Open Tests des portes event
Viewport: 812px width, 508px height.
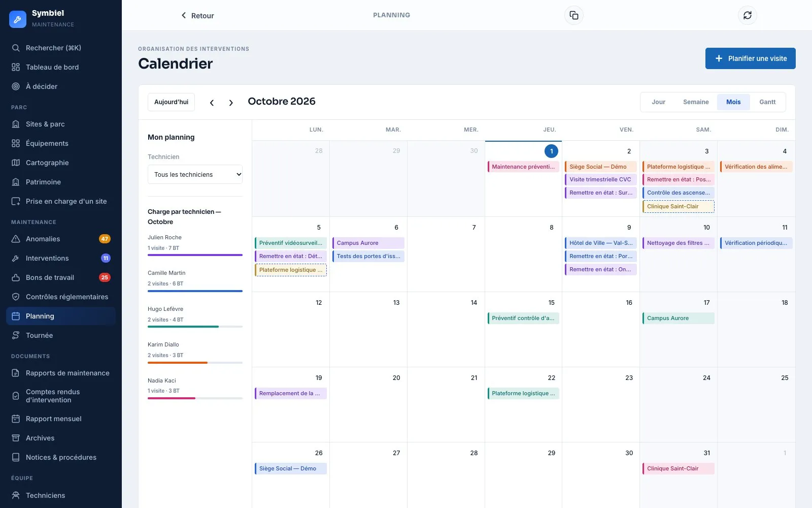pos(368,256)
